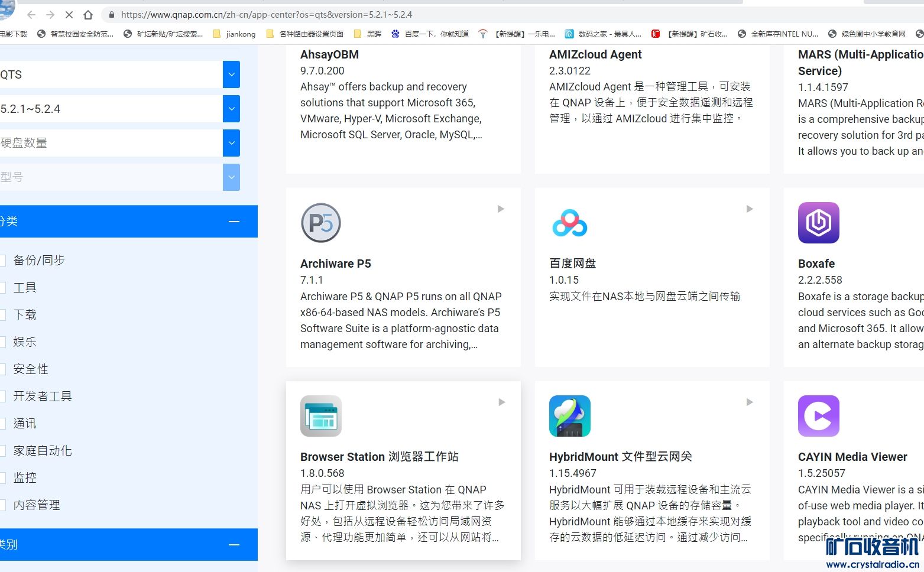Open the browser home page
This screenshot has width=924, height=572.
[88, 15]
